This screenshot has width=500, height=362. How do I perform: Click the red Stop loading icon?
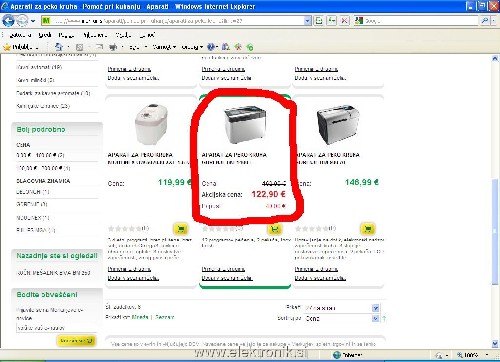point(344,21)
